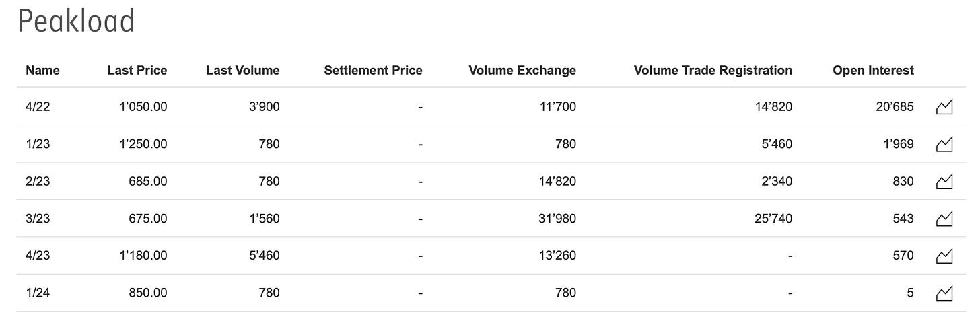980x319 pixels.
Task: Click last price 1'250.00 in 1/23 row
Action: (143, 144)
